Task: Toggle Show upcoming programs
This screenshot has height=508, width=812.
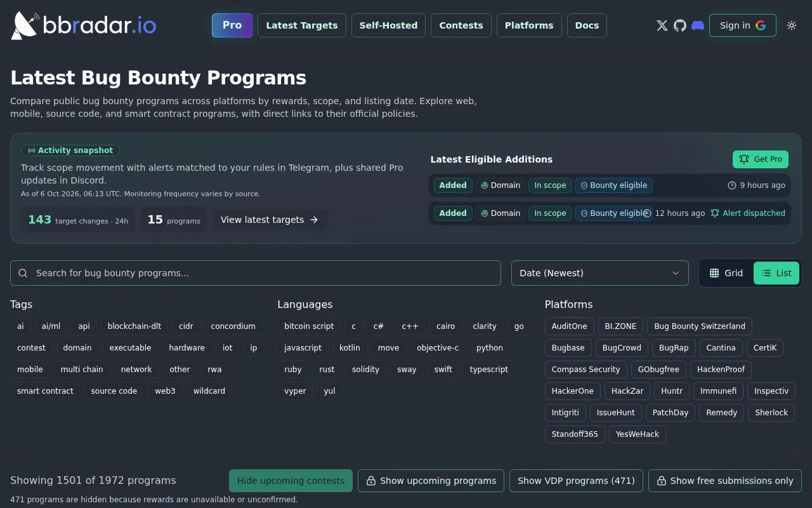Action: [431, 481]
